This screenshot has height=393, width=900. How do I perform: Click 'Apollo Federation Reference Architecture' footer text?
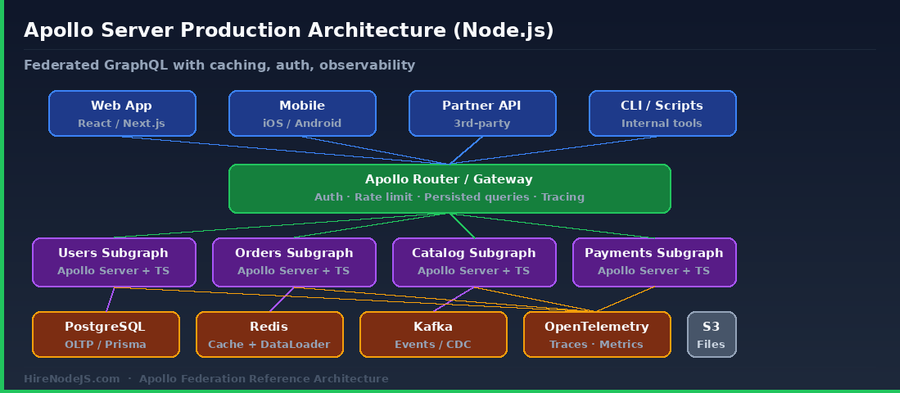[x=263, y=379]
